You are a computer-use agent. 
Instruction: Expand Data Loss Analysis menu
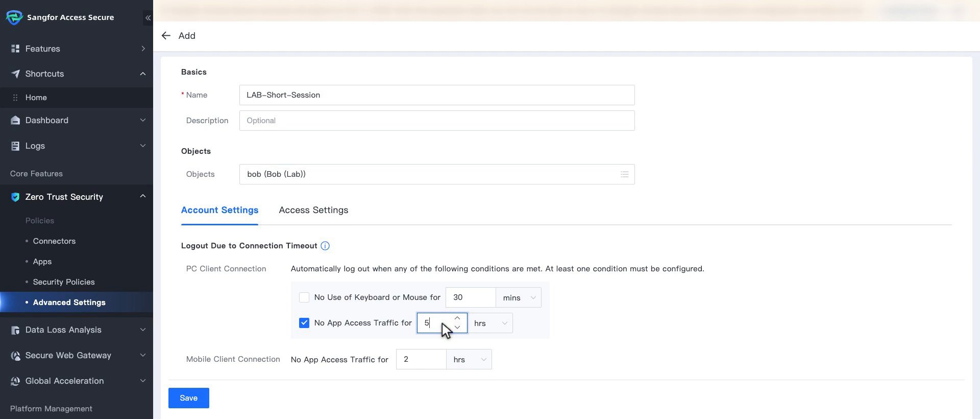pos(143,330)
